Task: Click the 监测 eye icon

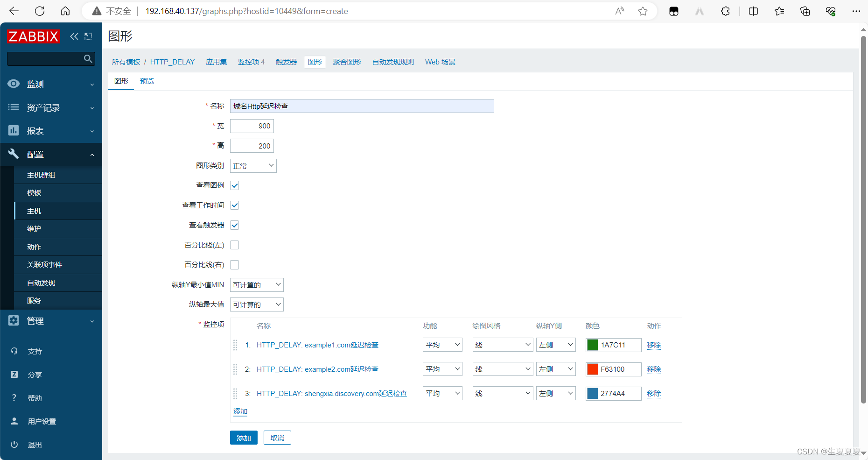Action: pos(14,84)
